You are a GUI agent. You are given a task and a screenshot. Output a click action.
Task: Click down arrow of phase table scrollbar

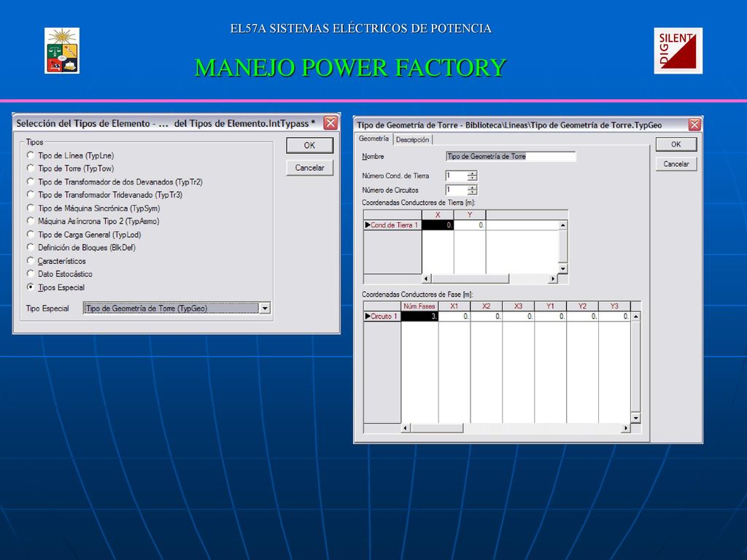(x=636, y=418)
